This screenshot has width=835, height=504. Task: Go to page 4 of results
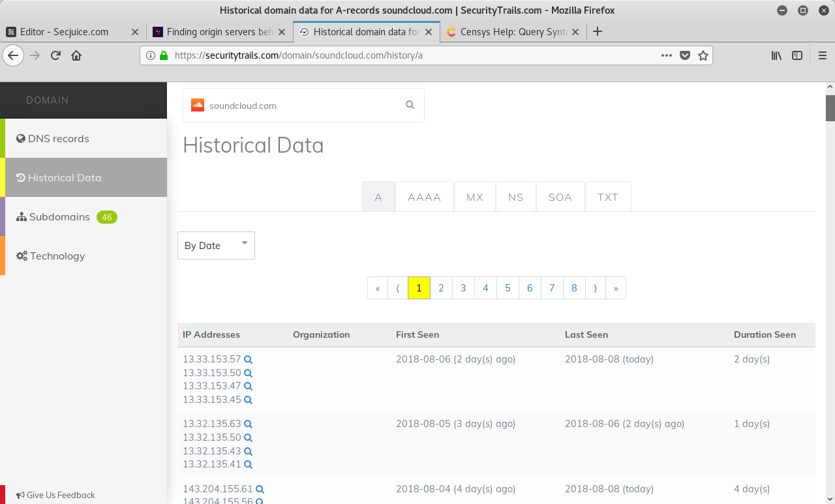coord(485,288)
